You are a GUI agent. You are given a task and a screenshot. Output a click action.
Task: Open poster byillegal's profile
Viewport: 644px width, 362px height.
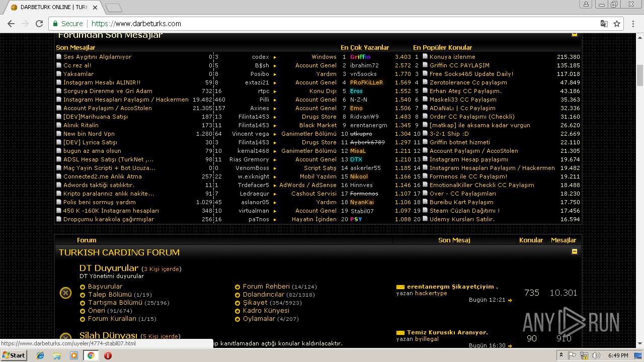pos(427,339)
